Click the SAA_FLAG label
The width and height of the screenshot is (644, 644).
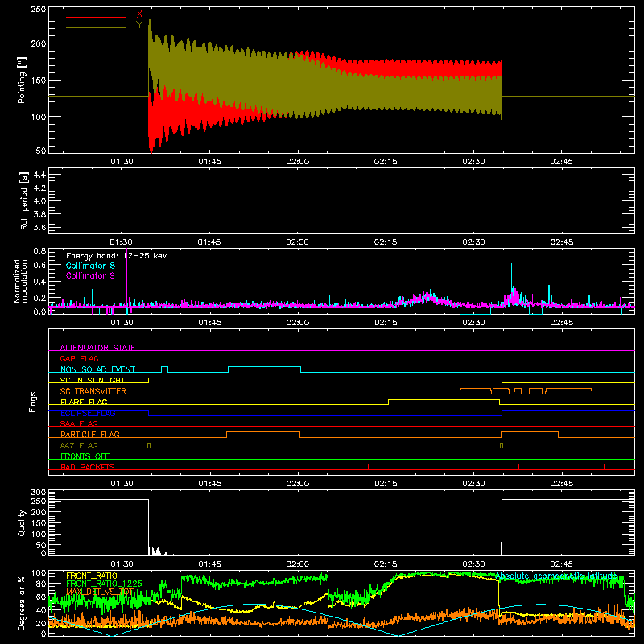point(79,423)
